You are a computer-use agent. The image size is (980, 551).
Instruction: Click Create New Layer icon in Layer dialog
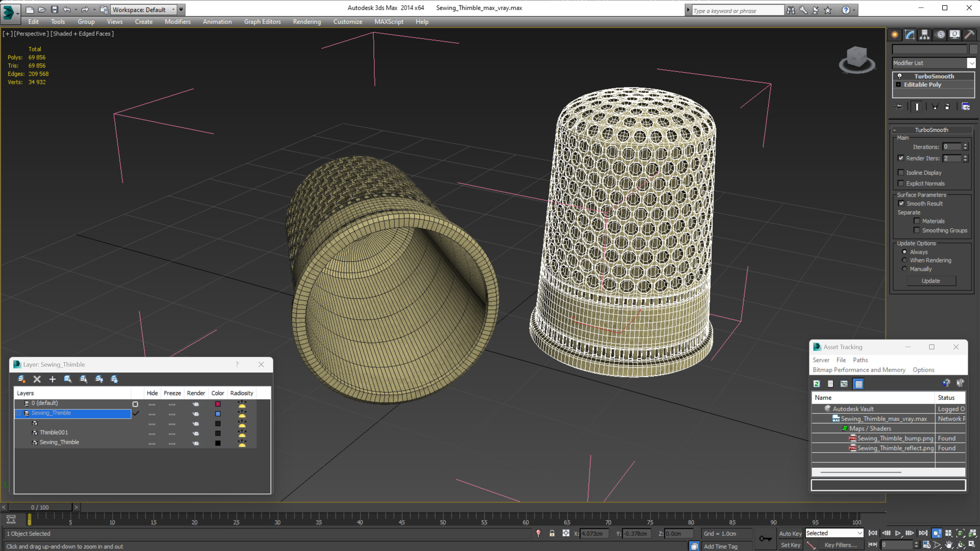pyautogui.click(x=22, y=379)
